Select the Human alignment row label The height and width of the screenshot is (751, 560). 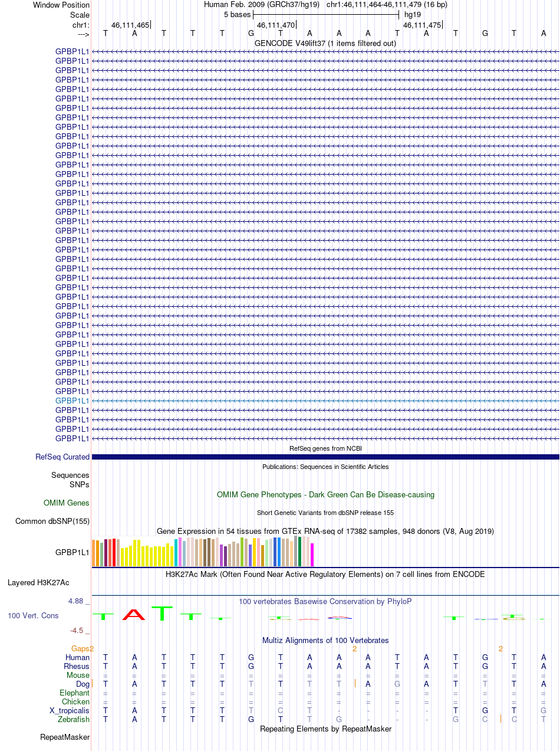(77, 658)
